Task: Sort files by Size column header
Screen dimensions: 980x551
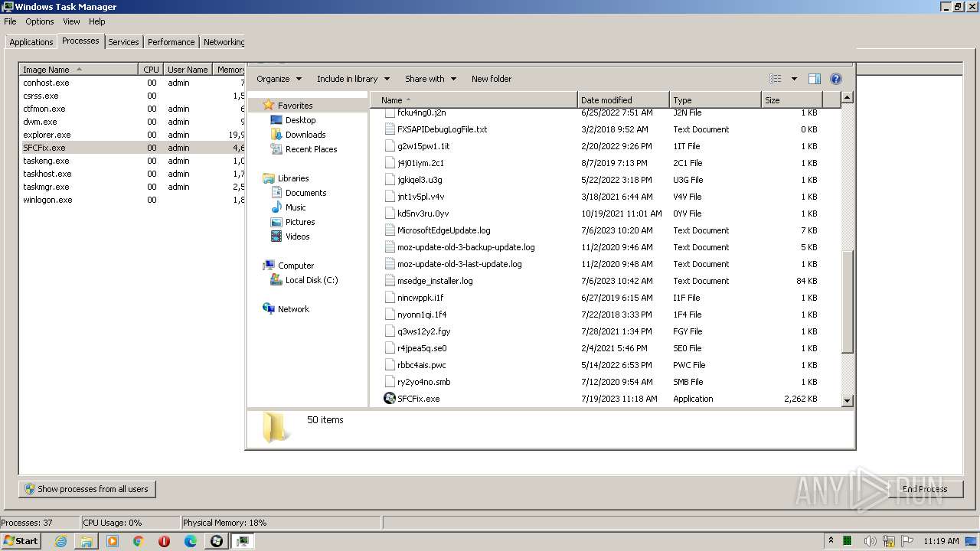Action: click(x=792, y=100)
